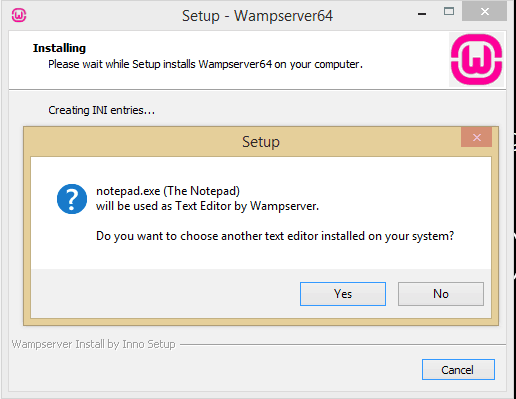This screenshot has height=399, width=516.
Task: Answer No to keep Notepad as editor
Action: click(x=441, y=294)
